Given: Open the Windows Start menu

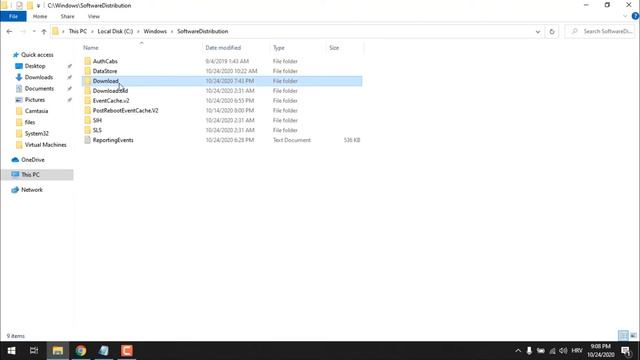Looking at the screenshot, I should tap(11, 351).
